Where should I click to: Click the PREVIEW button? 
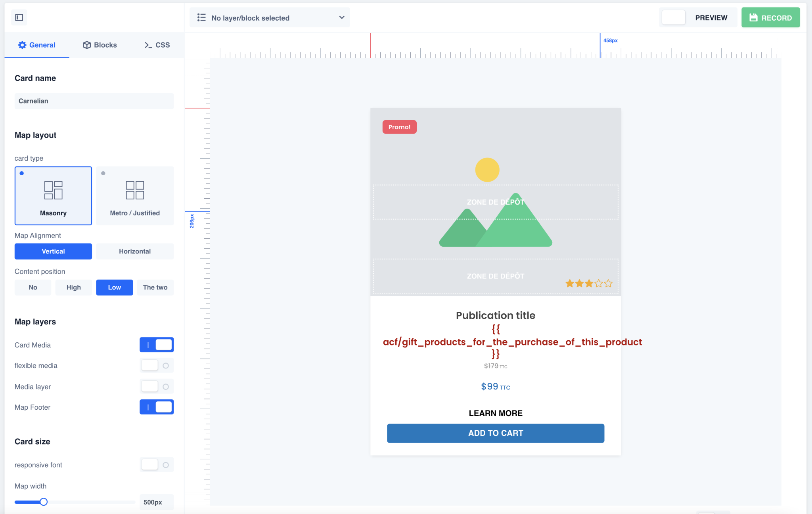pos(711,18)
